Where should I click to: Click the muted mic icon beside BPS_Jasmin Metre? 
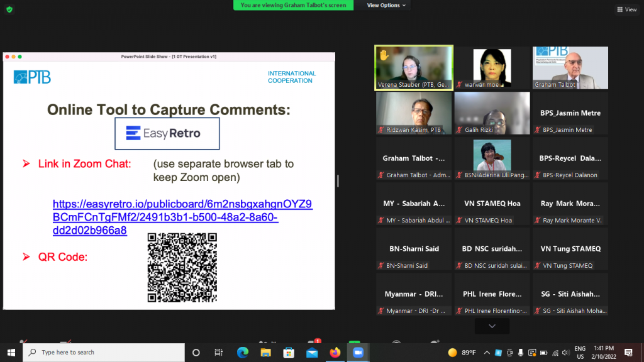coord(538,129)
